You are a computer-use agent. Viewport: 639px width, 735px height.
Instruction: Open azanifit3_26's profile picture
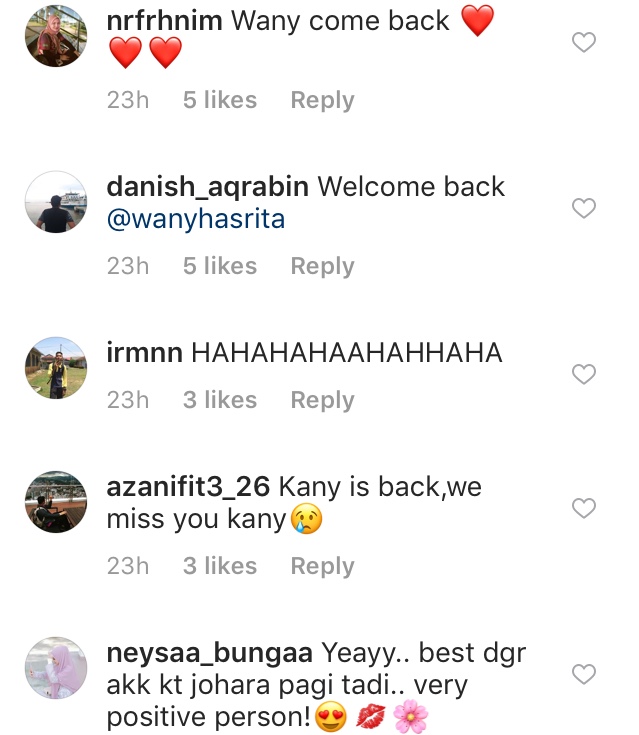pyautogui.click(x=56, y=502)
